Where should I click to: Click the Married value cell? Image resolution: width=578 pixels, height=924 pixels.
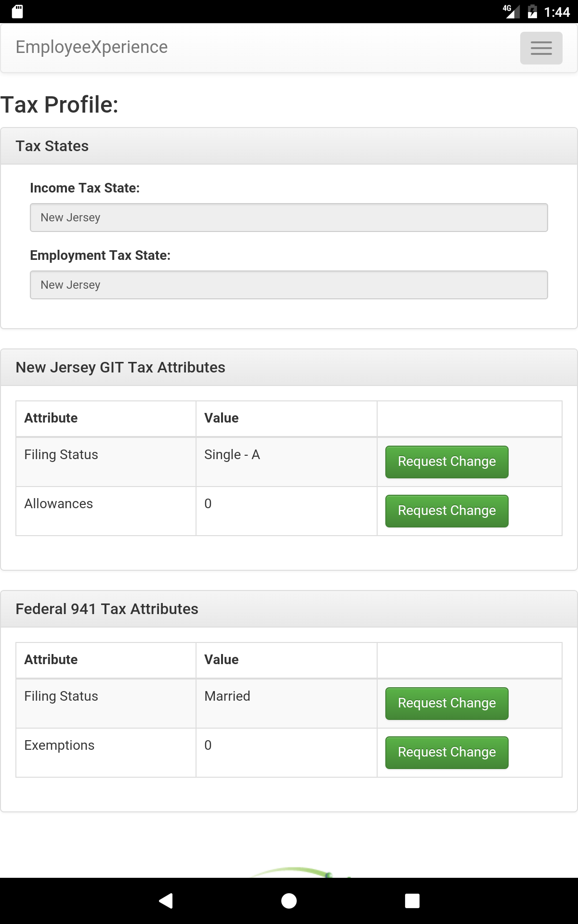pos(287,704)
